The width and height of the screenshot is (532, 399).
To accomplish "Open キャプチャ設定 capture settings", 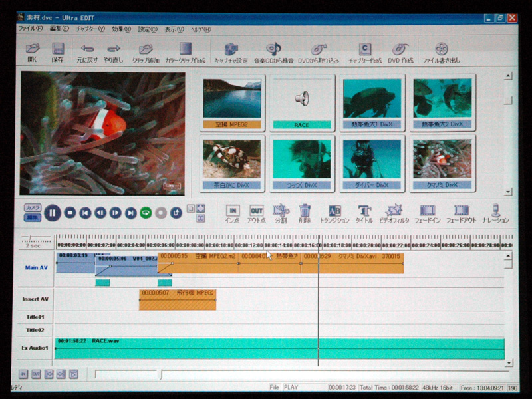I will (x=231, y=50).
